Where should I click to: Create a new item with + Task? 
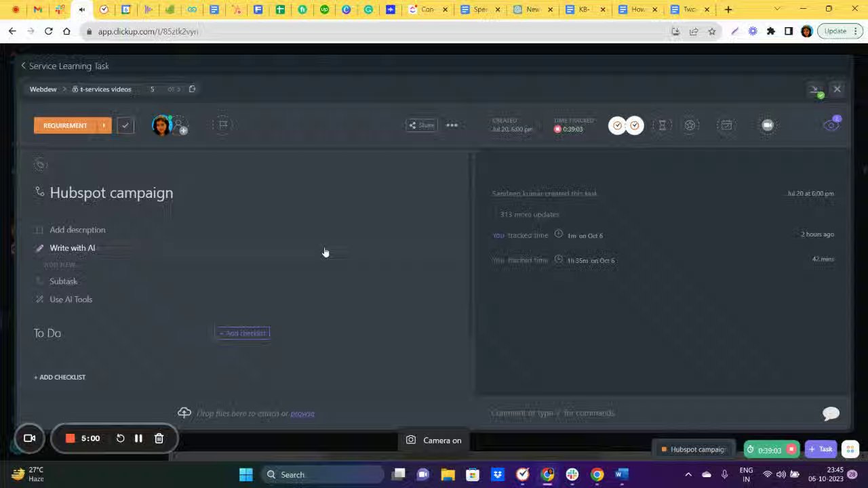click(x=821, y=449)
